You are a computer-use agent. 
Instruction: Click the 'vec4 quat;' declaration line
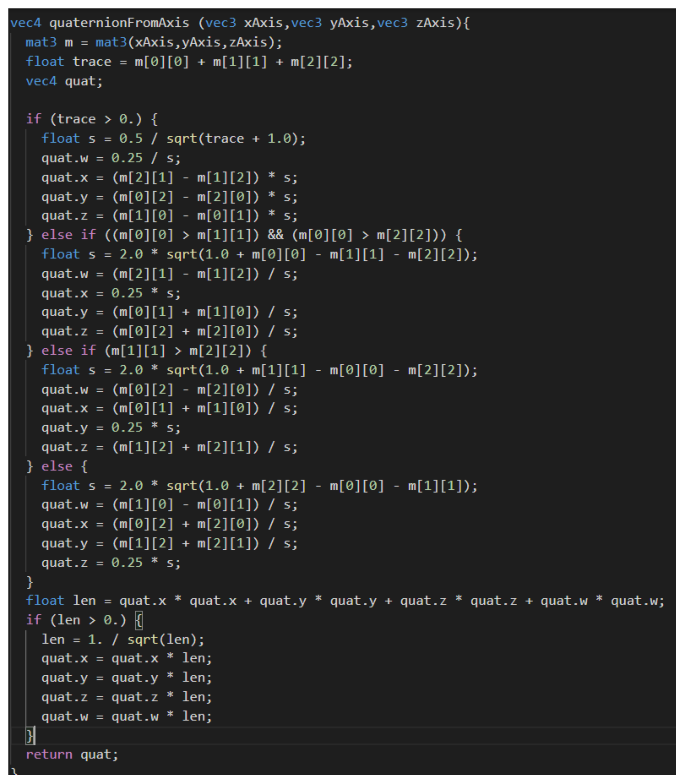coord(64,81)
